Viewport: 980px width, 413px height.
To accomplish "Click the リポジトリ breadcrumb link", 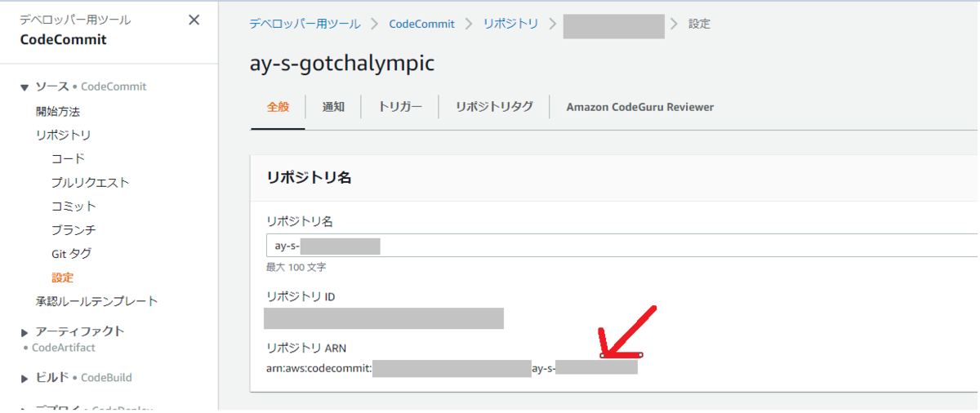I will point(510,24).
